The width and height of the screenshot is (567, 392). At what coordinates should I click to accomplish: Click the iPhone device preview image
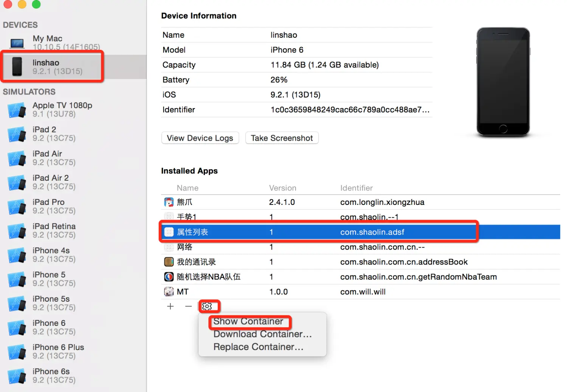coord(503,82)
